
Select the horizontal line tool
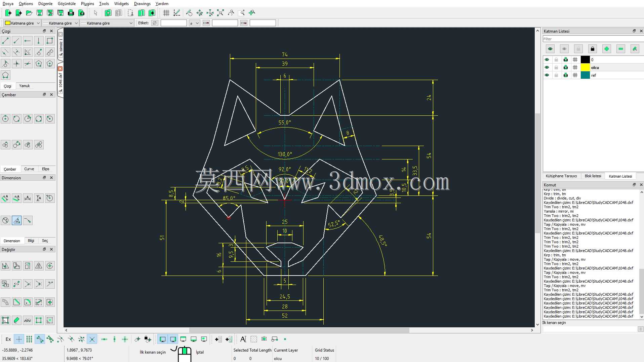[x=28, y=41]
